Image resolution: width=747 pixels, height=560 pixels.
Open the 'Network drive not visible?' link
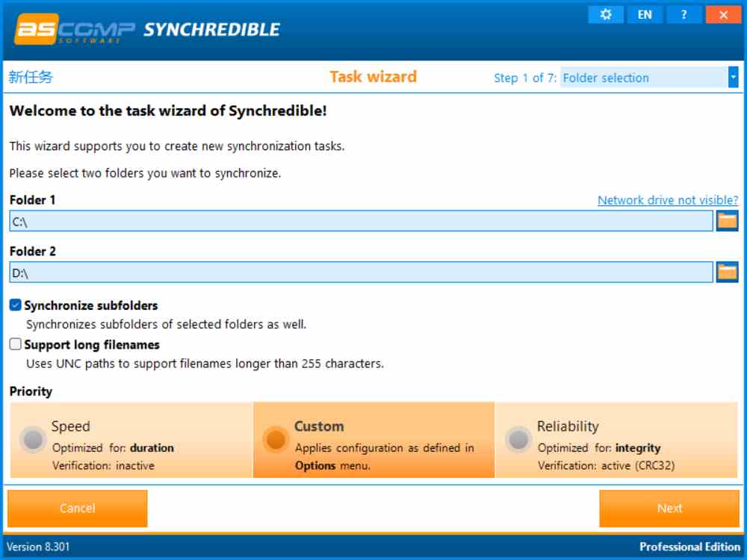[668, 200]
